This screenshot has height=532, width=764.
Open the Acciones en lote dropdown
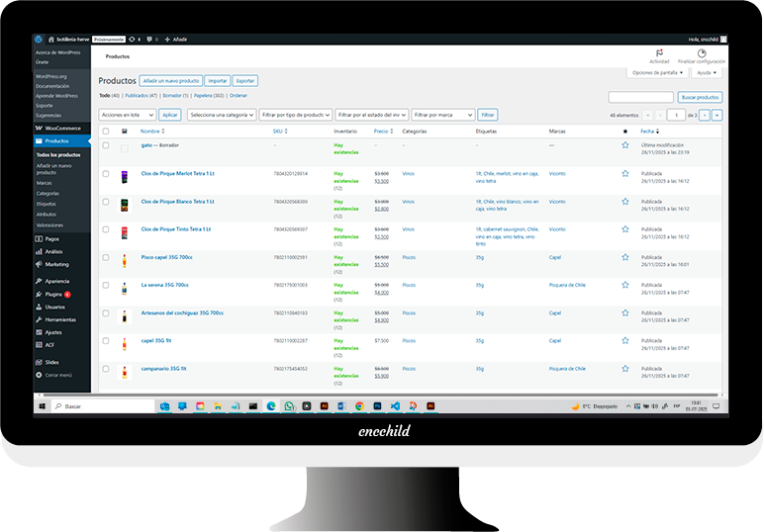coord(127,115)
